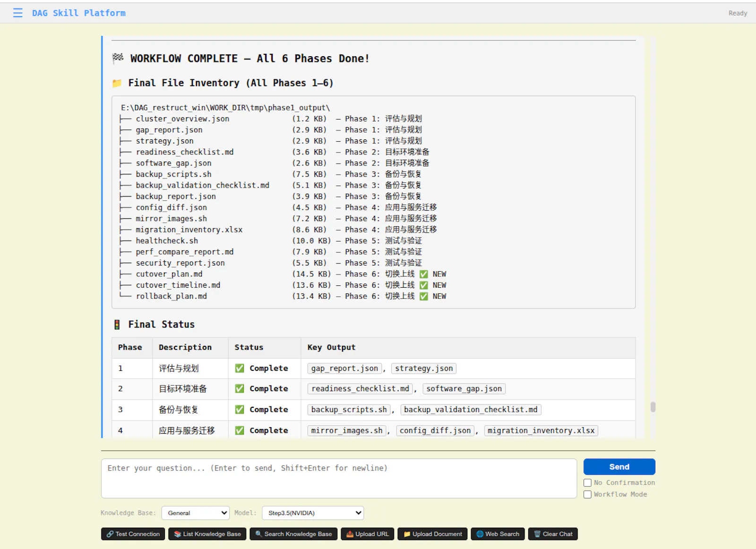
Task: Click strategy.json in the file inventory tree
Action: 164,141
